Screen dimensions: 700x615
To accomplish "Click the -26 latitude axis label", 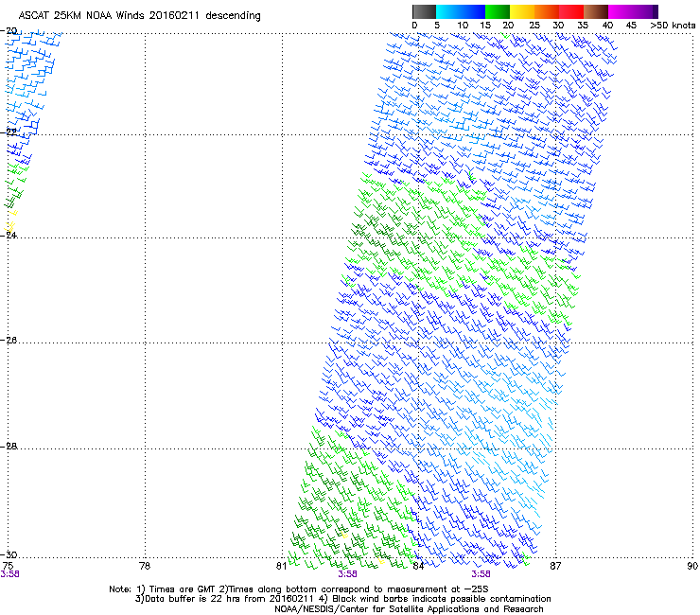I will (x=9, y=341).
